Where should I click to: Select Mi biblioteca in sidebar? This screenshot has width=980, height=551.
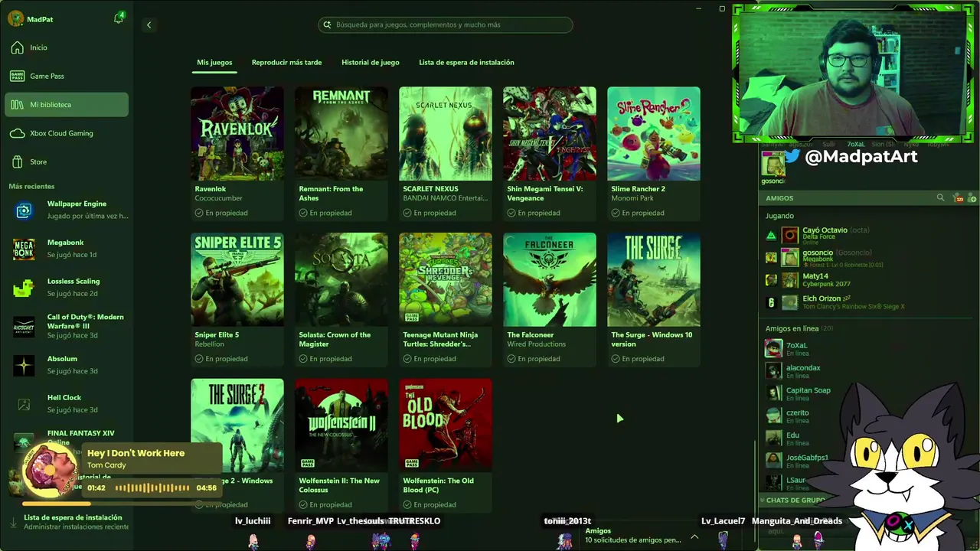(x=67, y=104)
